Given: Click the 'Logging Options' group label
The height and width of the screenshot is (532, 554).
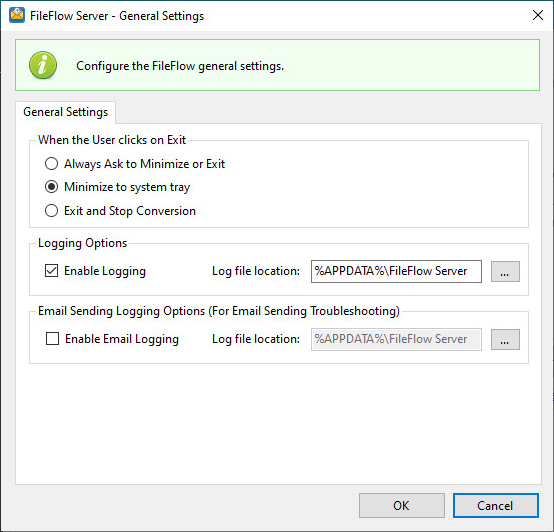Looking at the screenshot, I should pos(83,243).
